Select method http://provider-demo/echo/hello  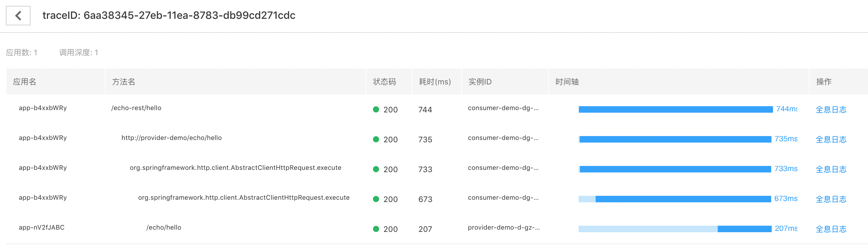[172, 138]
